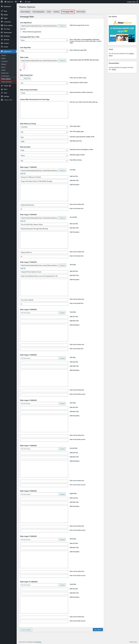Click the comments bubble icon in admin bar
Screen dimensions: 139x644
(21, 2)
